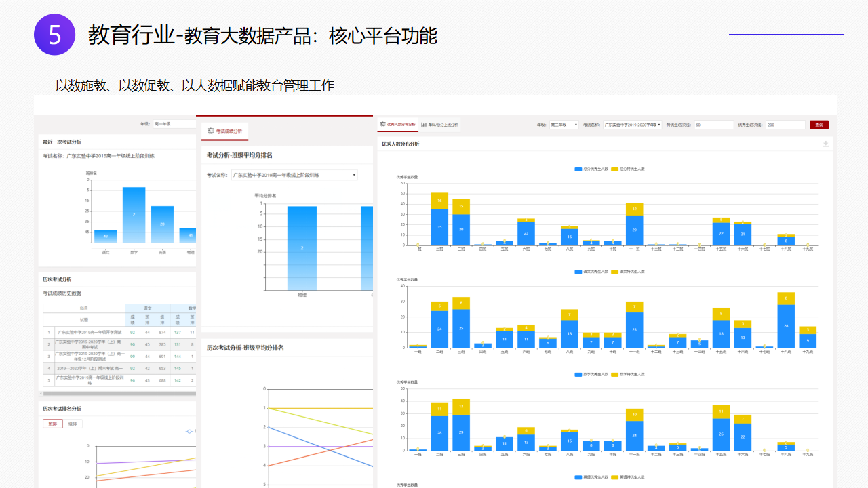Viewport: 868px width, 488px height.
Task: Toggle 数学优秀生人数 blue legend swatch
Action: [x=578, y=375]
